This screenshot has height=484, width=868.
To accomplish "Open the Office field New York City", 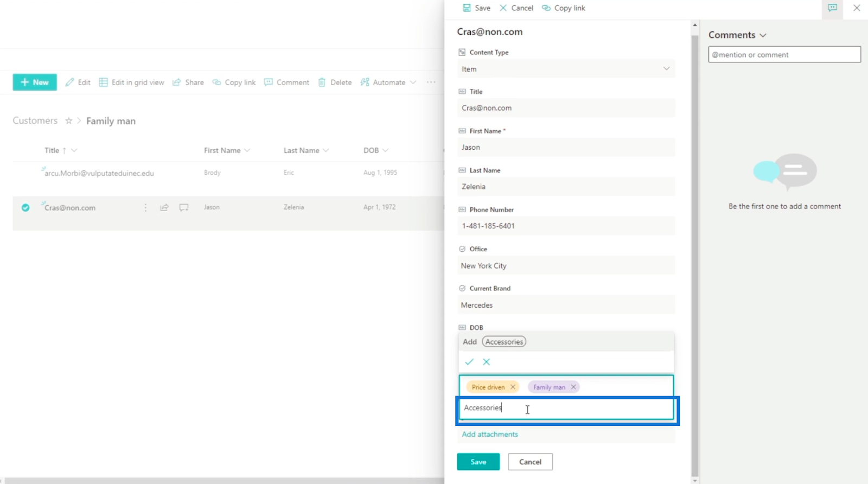I will click(x=566, y=266).
